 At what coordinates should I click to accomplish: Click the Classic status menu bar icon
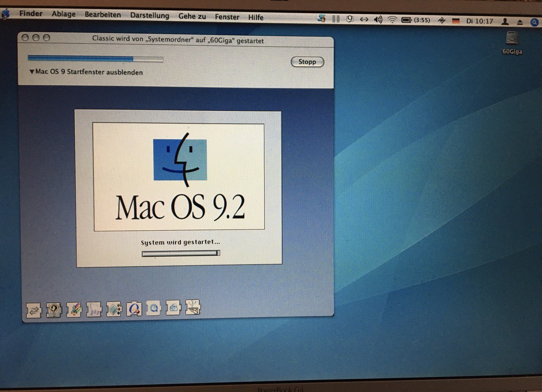click(322, 19)
